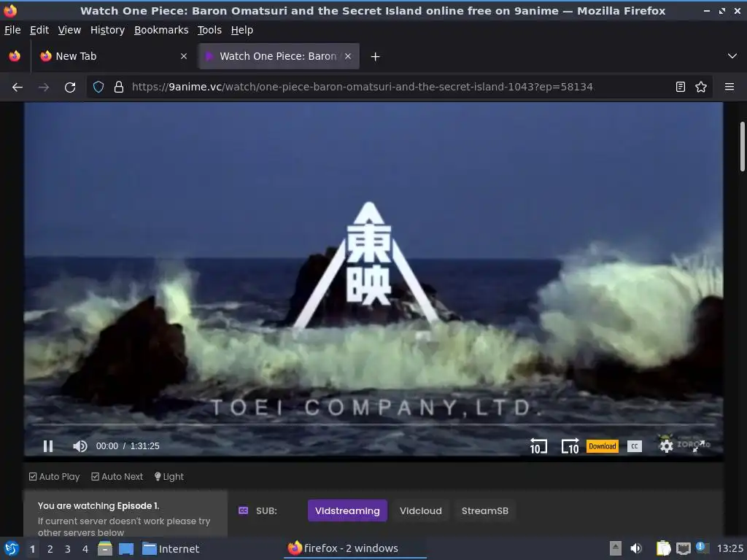Pause the video playback

[48, 446]
